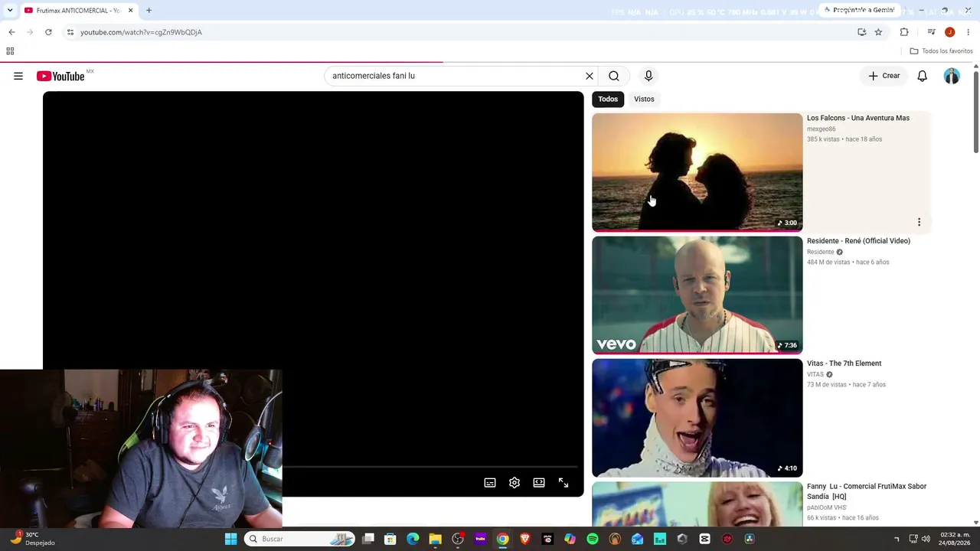The width and height of the screenshot is (980, 551).
Task: Close the Frutimax ANTICOMERCIAL tab
Action: [130, 11]
